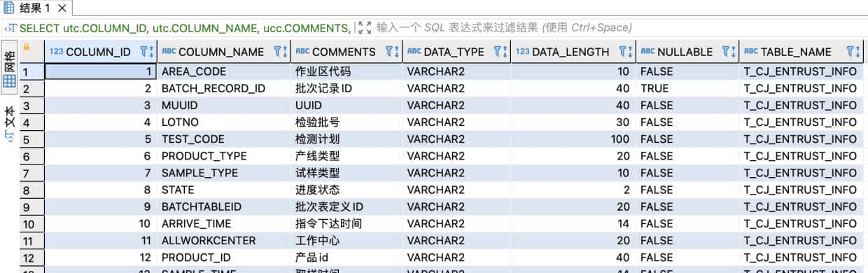Select the 检测计划 comment cell
The width and height of the screenshot is (868, 273).
click(x=346, y=139)
